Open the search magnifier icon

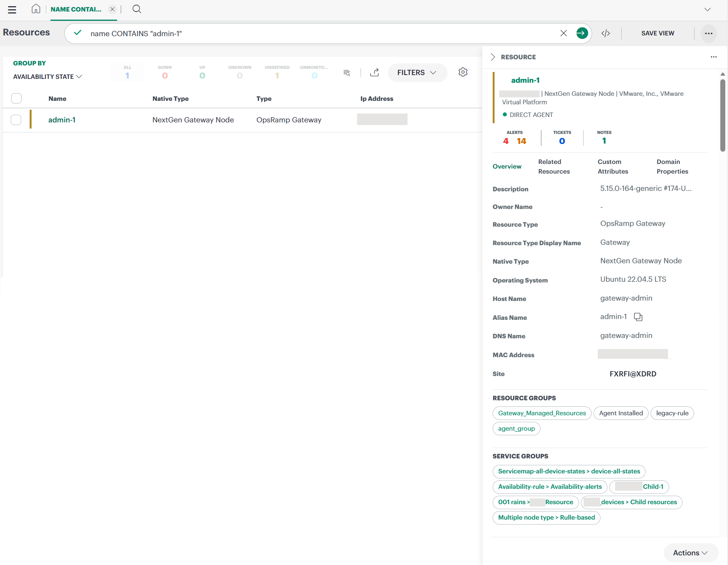click(x=137, y=9)
